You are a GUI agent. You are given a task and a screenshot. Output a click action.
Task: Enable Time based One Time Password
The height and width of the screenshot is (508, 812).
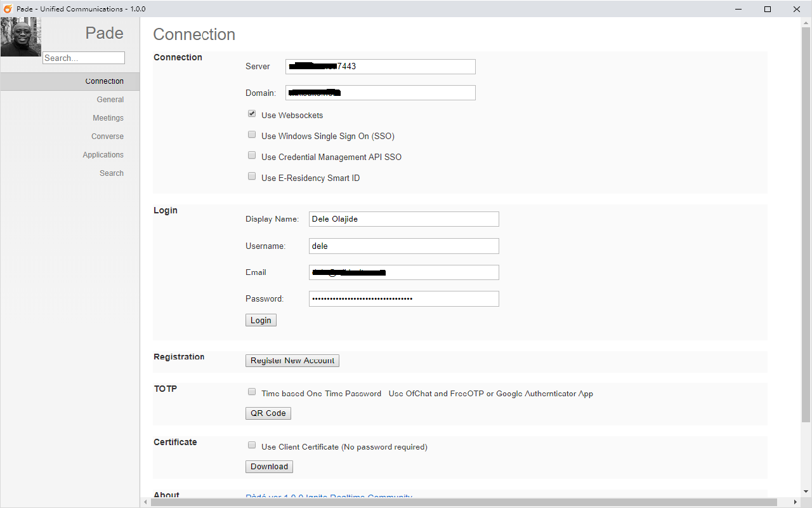click(252, 392)
